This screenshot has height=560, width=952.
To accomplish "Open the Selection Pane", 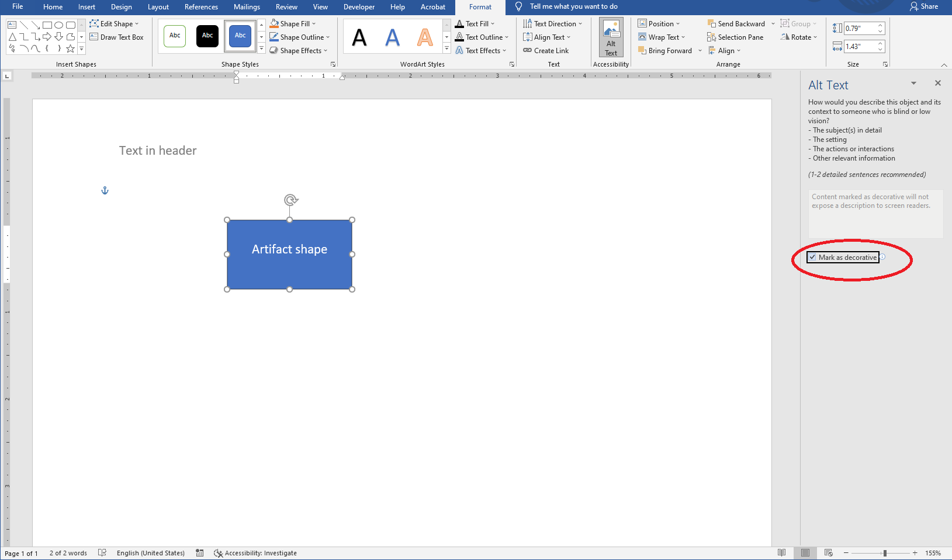I will (x=735, y=37).
